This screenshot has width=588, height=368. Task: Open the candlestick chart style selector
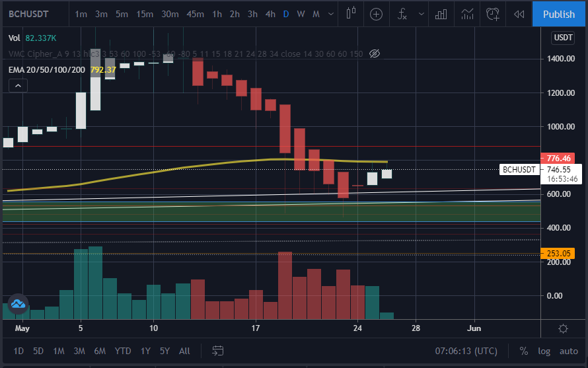(x=351, y=14)
